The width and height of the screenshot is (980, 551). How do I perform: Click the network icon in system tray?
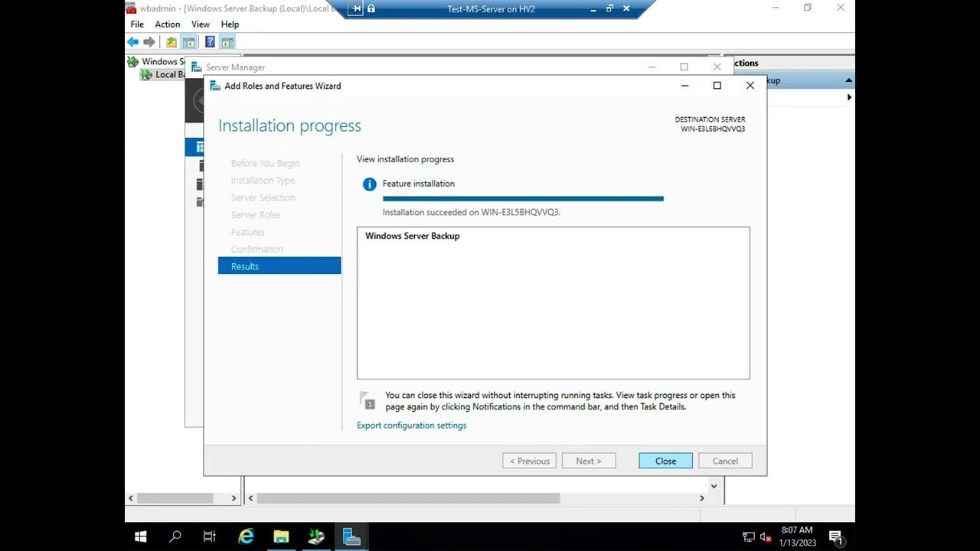coord(749,536)
